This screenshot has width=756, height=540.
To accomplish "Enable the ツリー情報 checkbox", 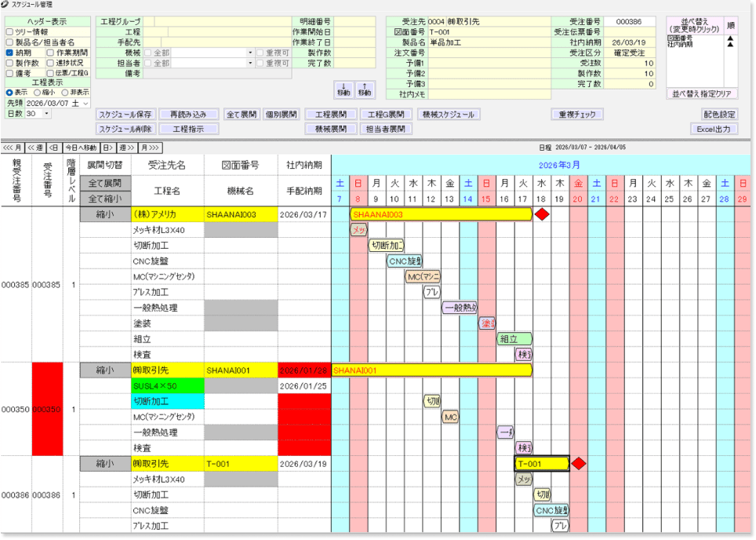I will (x=9, y=32).
